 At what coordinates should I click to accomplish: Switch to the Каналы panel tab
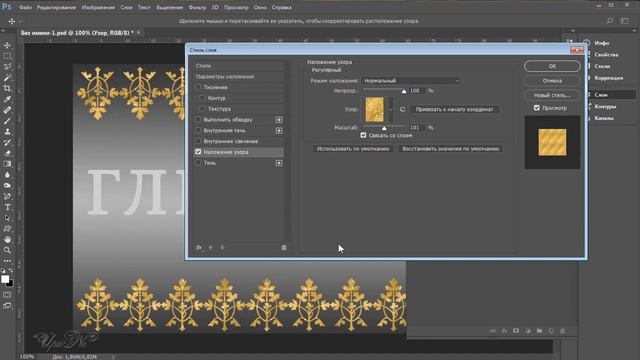click(604, 118)
